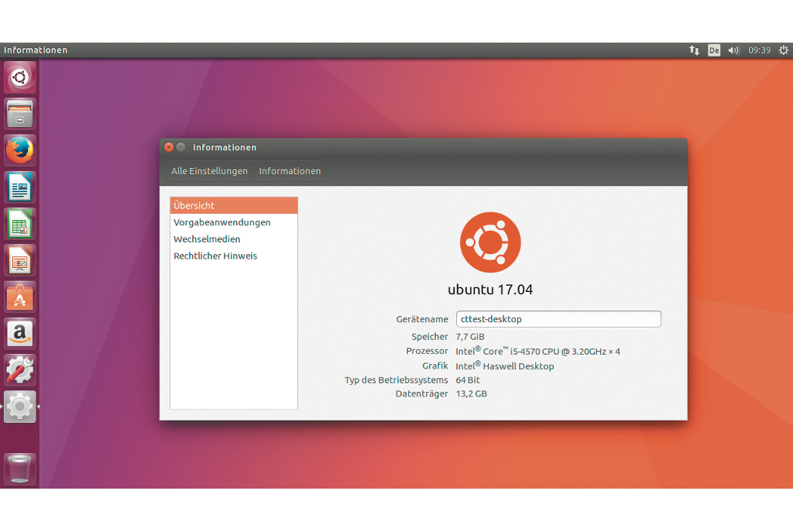Viewport: 793px width, 532px height.
Task: Launch Firefox from the dock
Action: tap(19, 150)
